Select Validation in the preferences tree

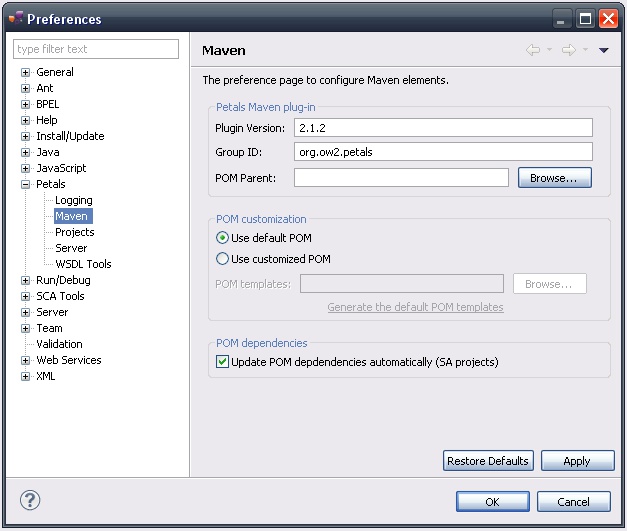tap(59, 344)
